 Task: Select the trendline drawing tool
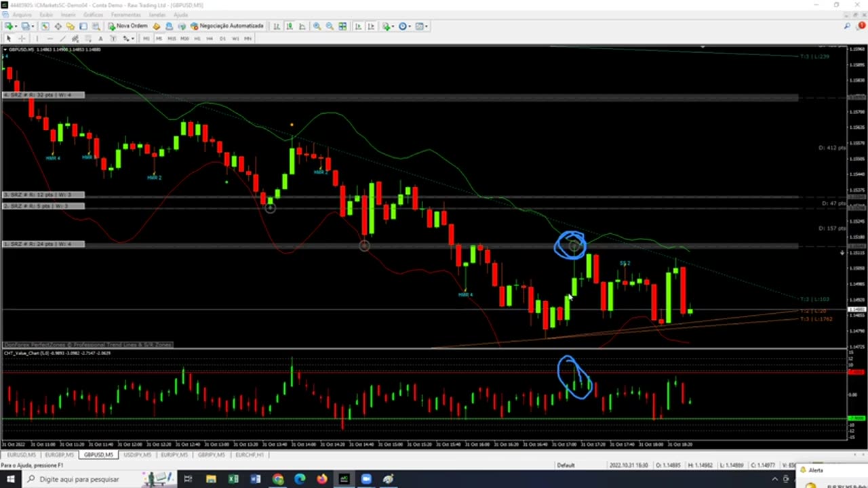[62, 39]
